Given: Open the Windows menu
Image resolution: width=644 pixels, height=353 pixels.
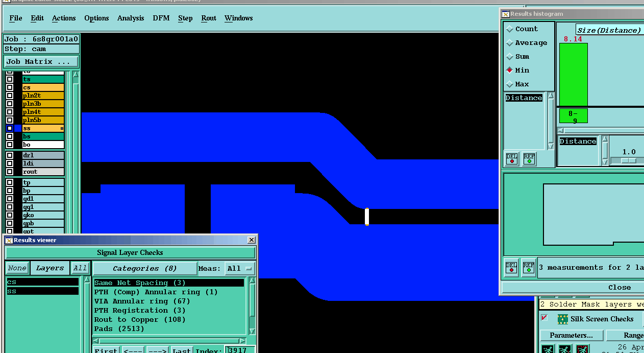Looking at the screenshot, I should [x=239, y=18].
